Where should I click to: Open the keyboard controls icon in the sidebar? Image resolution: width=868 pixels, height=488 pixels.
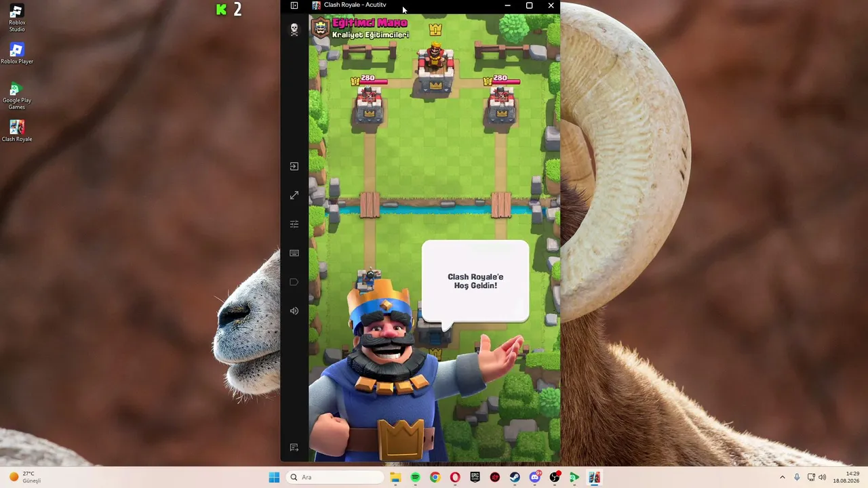(294, 253)
